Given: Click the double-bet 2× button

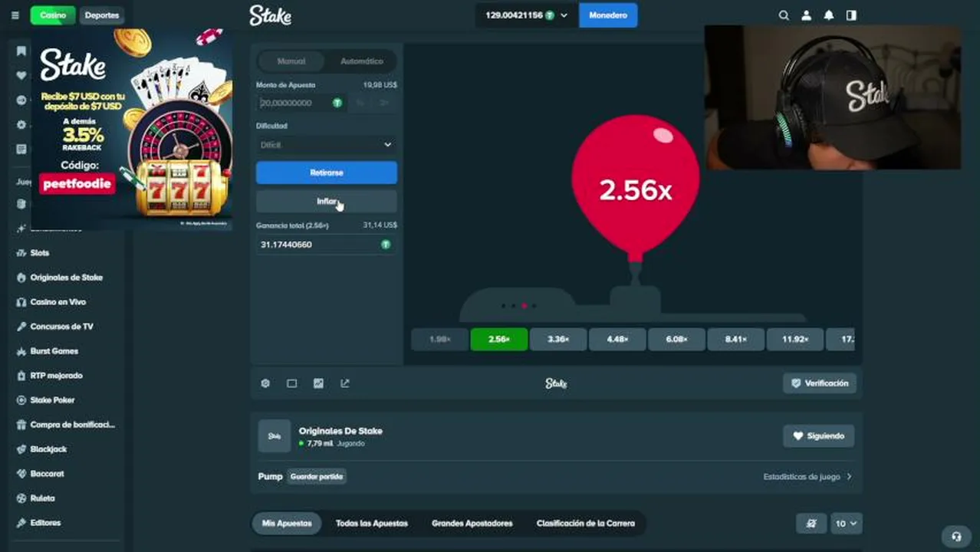Looking at the screenshot, I should pyautogui.click(x=384, y=103).
